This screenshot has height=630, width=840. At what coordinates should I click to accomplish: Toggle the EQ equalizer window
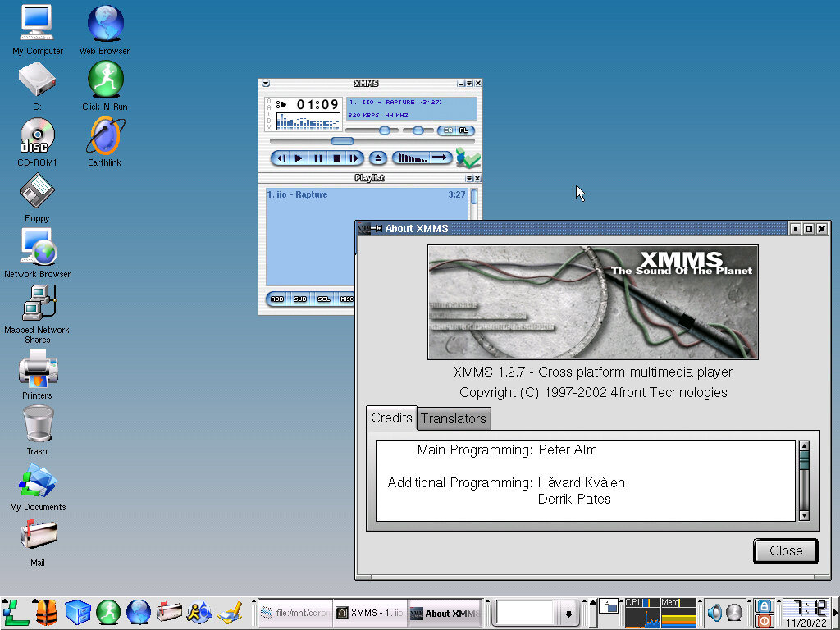coord(447,130)
